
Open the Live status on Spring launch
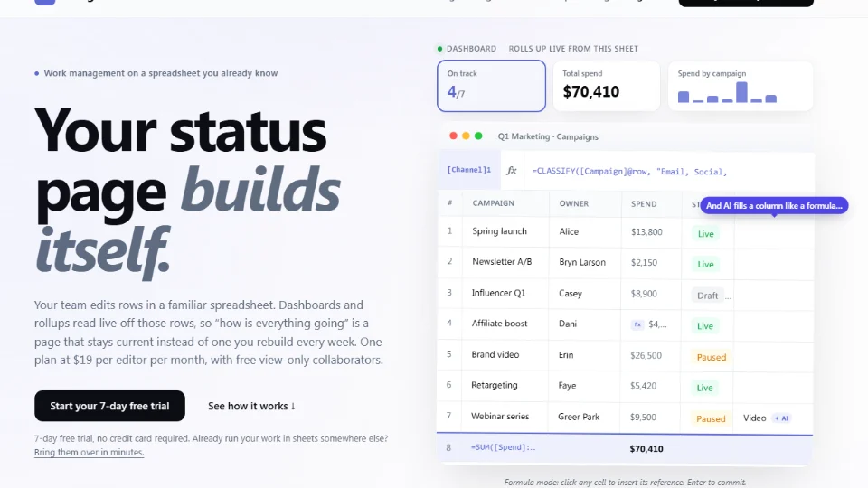click(705, 234)
